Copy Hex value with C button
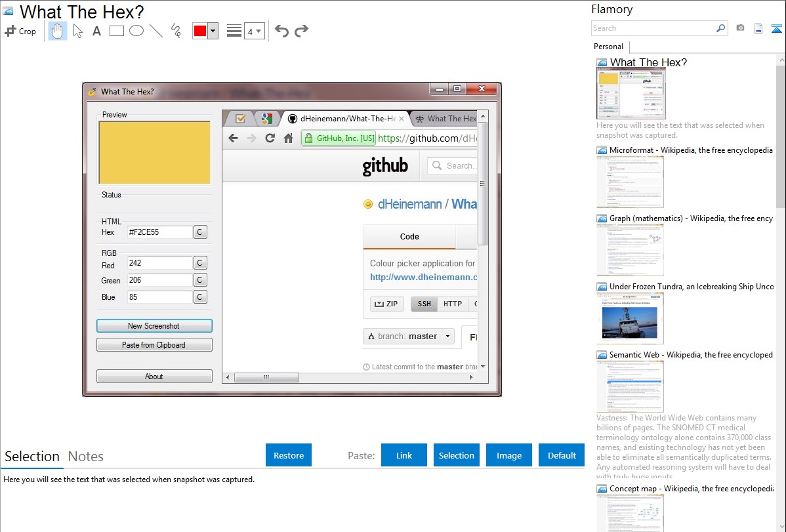 tap(200, 232)
